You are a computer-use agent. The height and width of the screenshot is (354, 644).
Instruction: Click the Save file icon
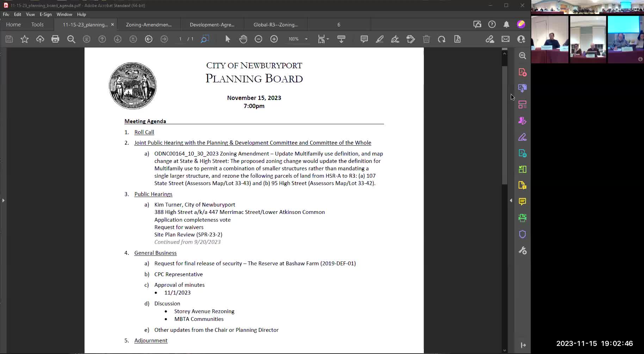tap(9, 39)
